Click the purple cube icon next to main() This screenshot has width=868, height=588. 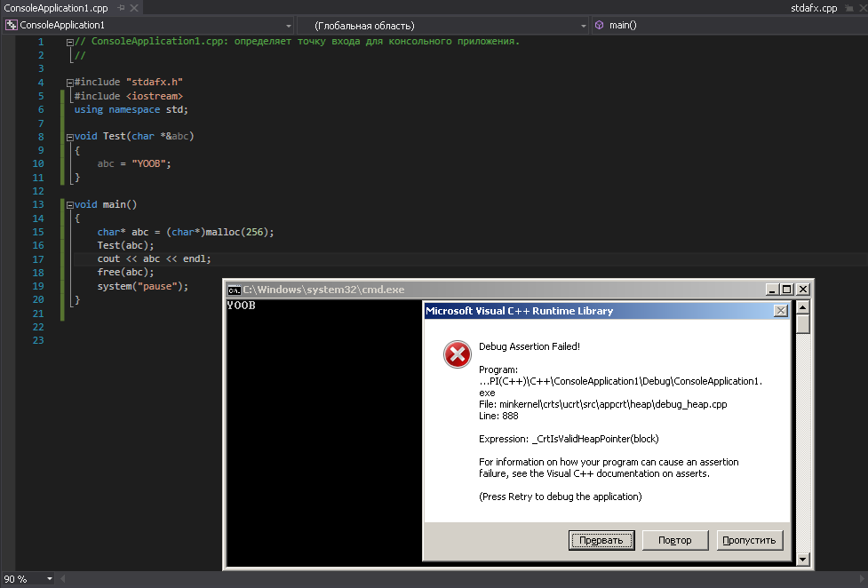point(599,25)
